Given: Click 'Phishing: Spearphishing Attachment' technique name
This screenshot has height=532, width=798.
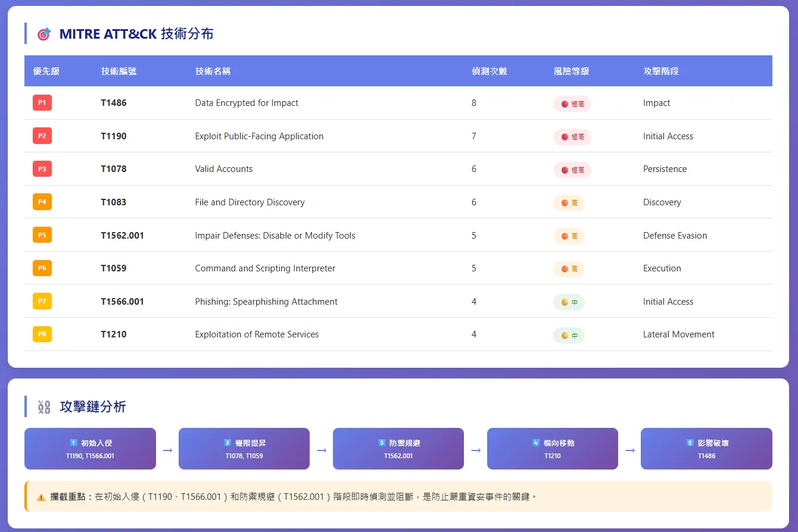Looking at the screenshot, I should coord(266,302).
